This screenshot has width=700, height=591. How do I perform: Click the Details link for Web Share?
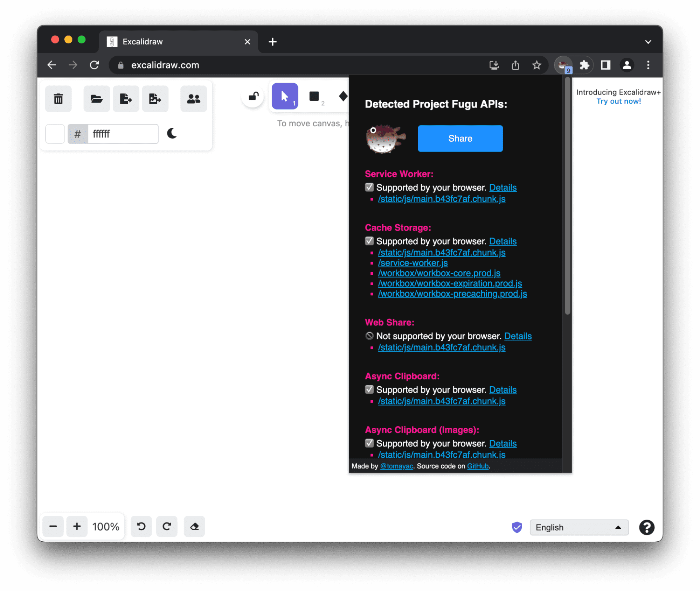click(518, 335)
